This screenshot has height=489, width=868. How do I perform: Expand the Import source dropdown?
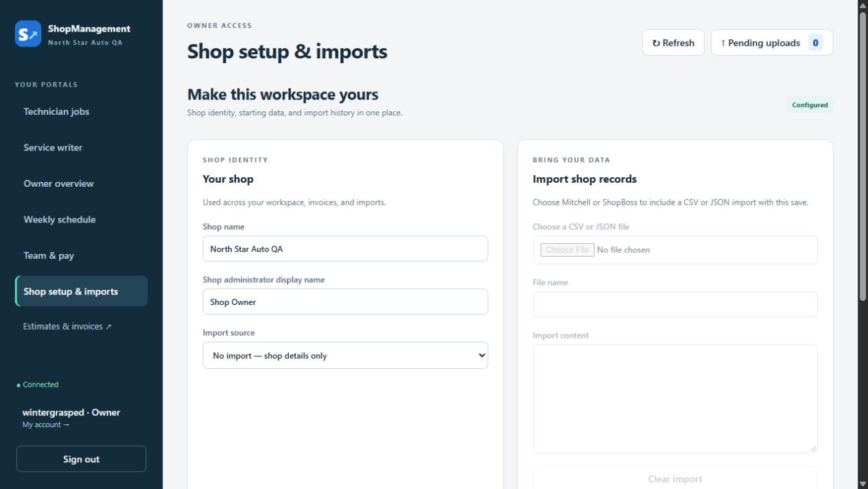(345, 355)
